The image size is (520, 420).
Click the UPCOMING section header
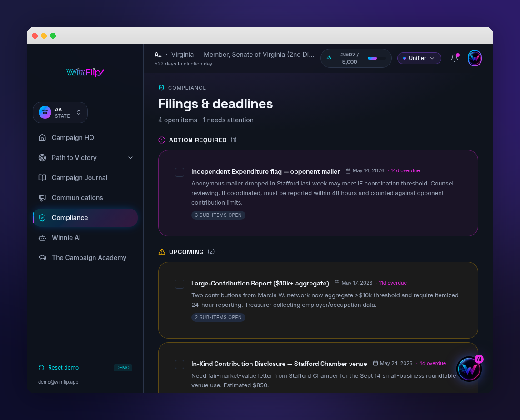pyautogui.click(x=186, y=252)
